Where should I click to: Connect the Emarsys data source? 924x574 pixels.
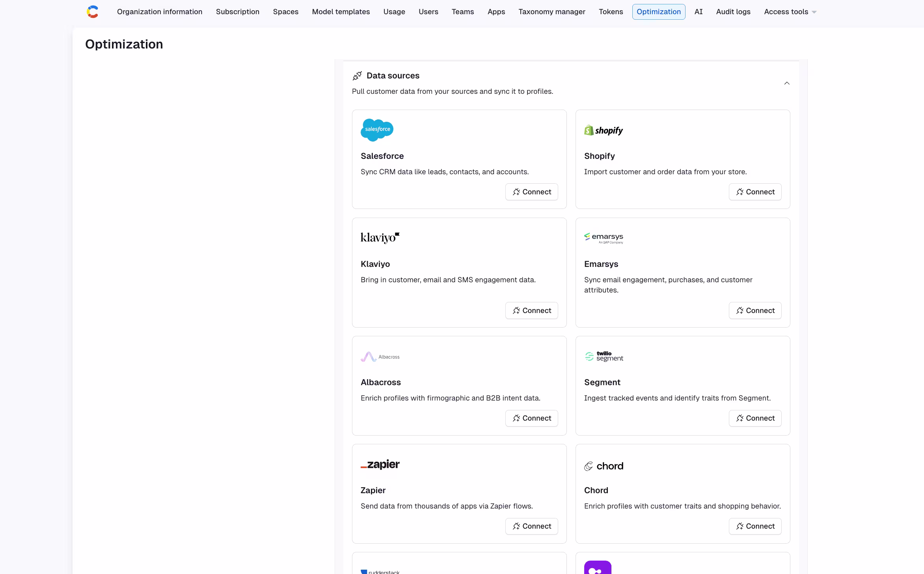(x=755, y=311)
